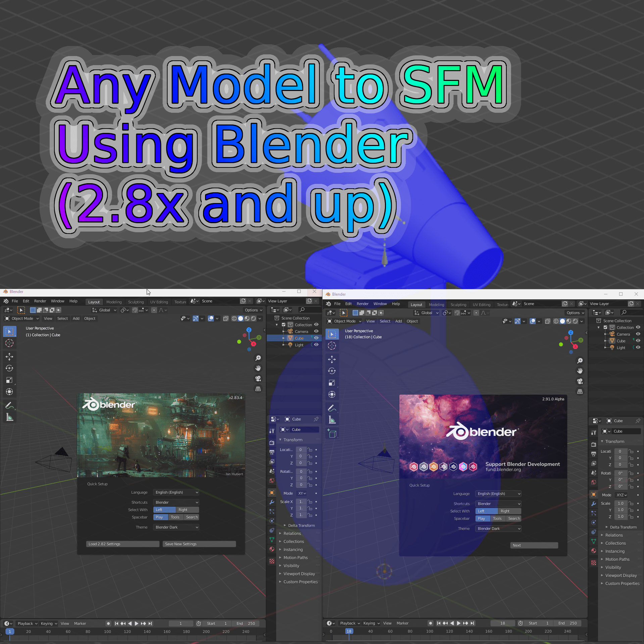Image resolution: width=644 pixels, height=644 pixels.
Task: Click the viewport zoom magnifier icon
Action: [258, 358]
